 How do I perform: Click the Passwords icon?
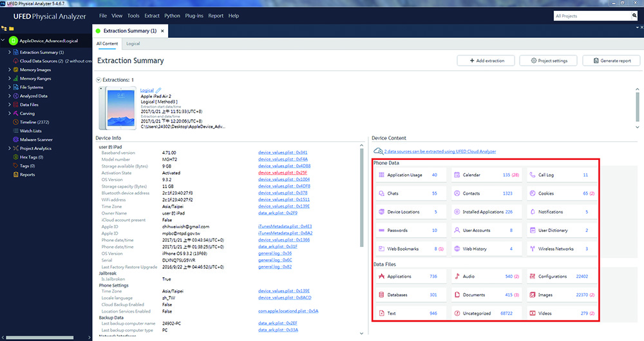click(381, 230)
